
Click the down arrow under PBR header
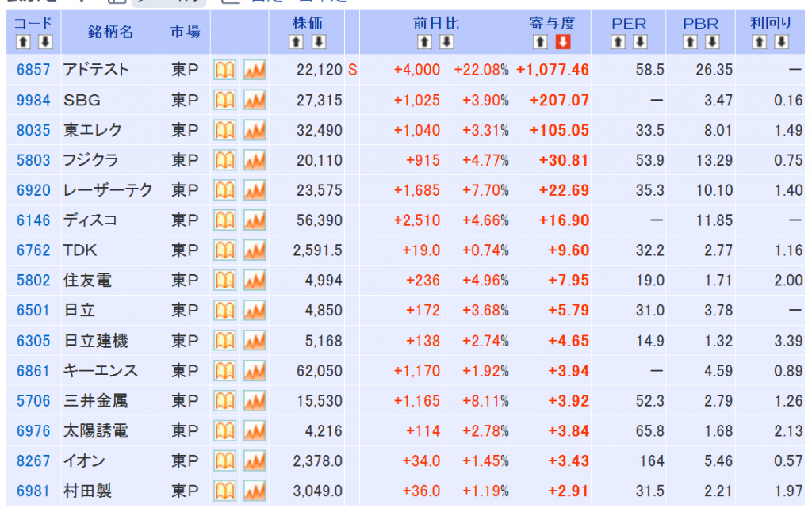pos(711,42)
